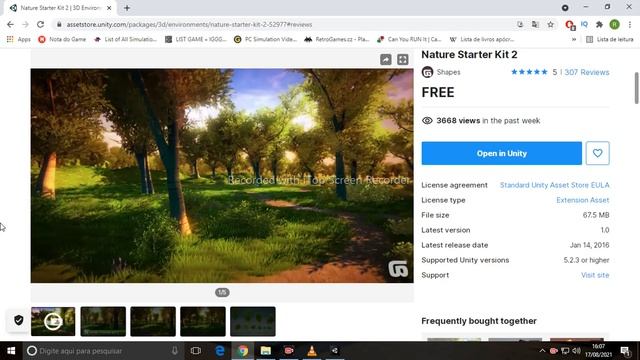This screenshot has width=640, height=360.
Task: Open Windows Start menu
Action: (x=11, y=351)
